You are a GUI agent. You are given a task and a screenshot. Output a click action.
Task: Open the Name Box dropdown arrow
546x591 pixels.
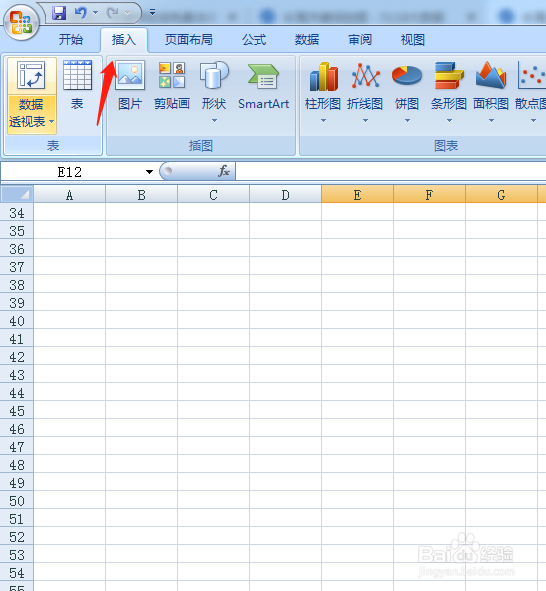pos(149,172)
